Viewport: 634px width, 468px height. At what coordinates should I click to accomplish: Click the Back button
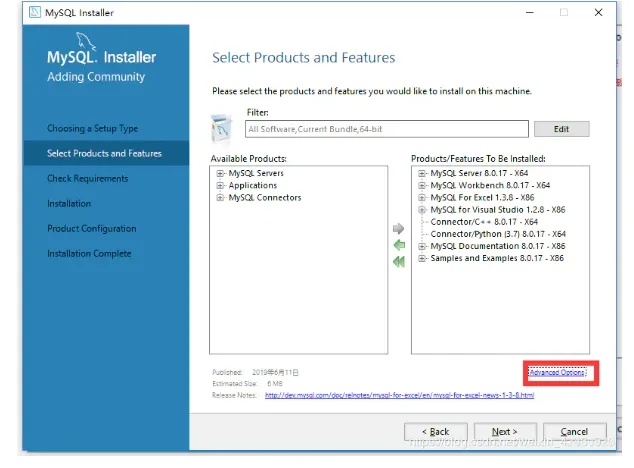tap(436, 432)
